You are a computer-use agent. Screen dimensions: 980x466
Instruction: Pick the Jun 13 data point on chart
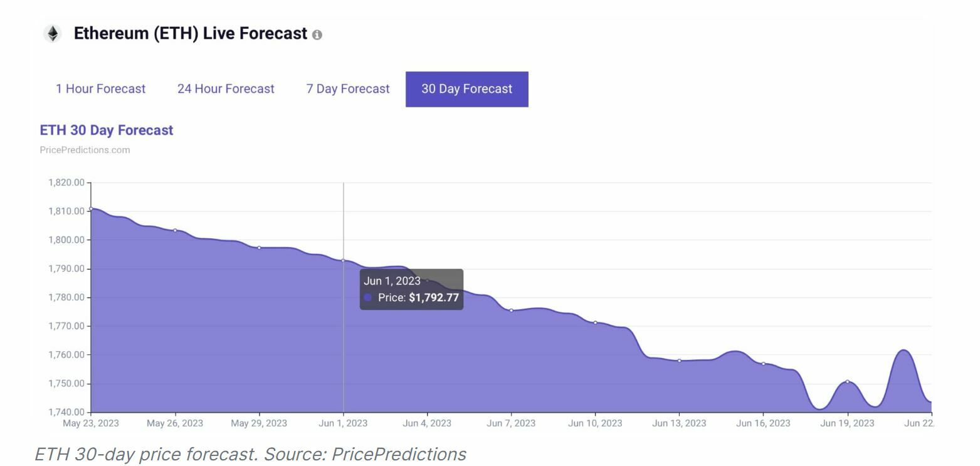click(679, 361)
